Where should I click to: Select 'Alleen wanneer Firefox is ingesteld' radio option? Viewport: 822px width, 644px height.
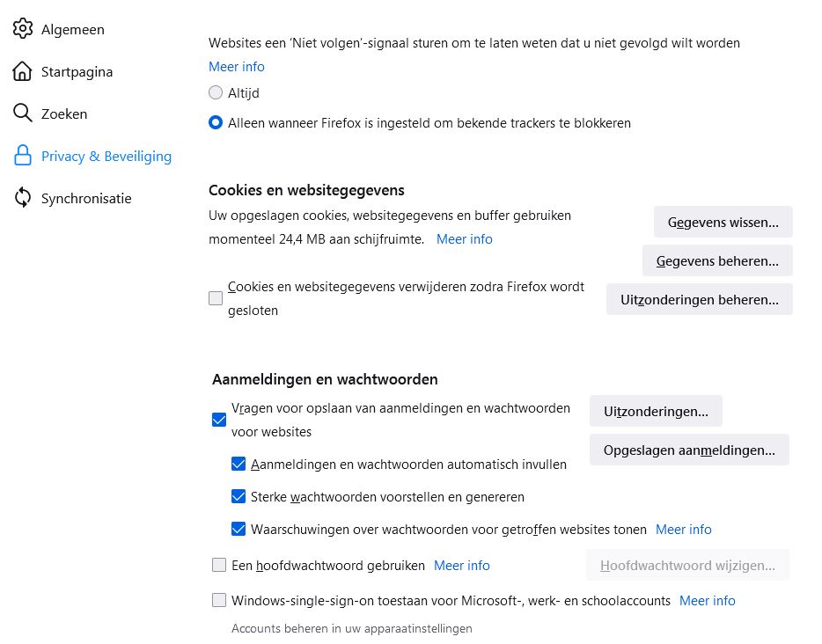click(216, 123)
